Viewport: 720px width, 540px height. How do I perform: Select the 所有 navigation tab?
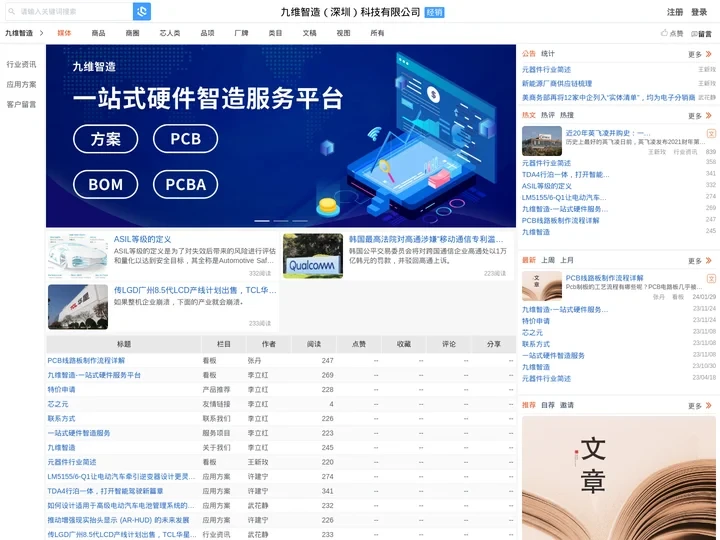(377, 33)
